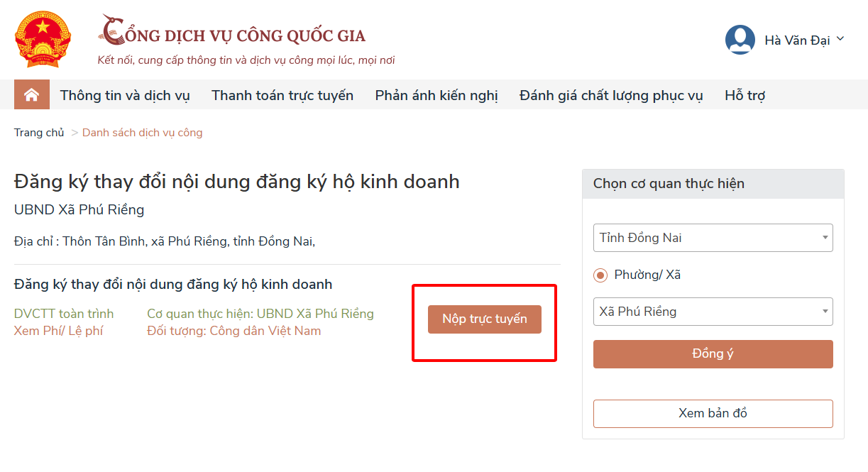868x472 pixels.
Task: Click the DVCTT toàn trình link
Action: 64,313
